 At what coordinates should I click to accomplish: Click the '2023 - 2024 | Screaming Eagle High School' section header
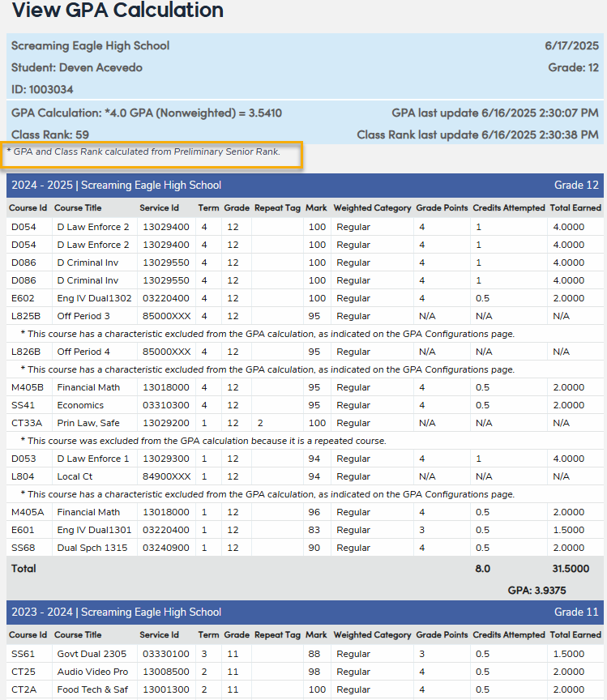point(116,612)
